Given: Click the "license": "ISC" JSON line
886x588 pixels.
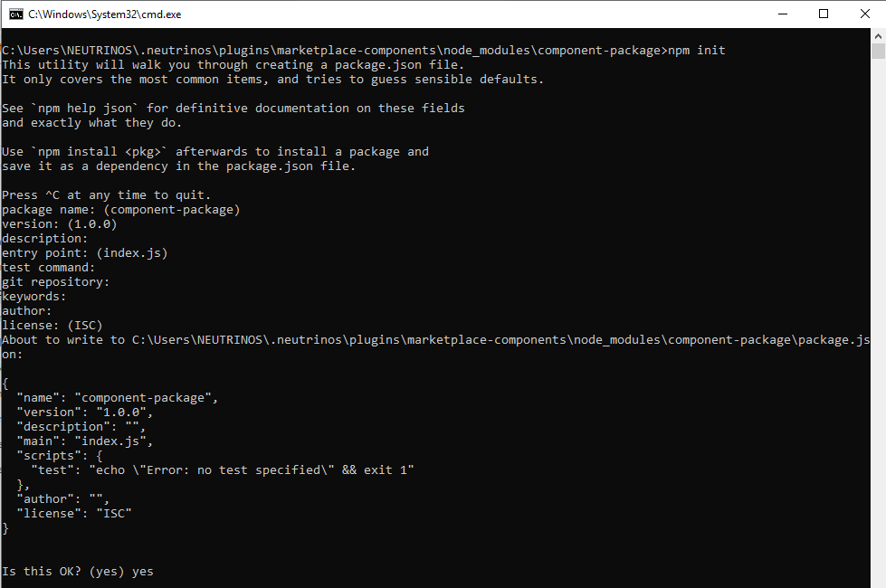Looking at the screenshot, I should point(74,514).
